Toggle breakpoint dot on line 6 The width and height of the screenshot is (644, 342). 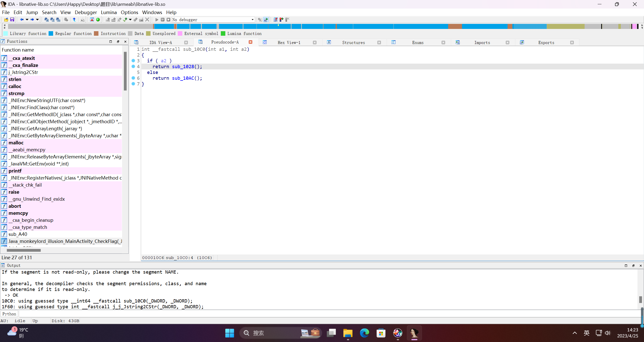pos(133,78)
